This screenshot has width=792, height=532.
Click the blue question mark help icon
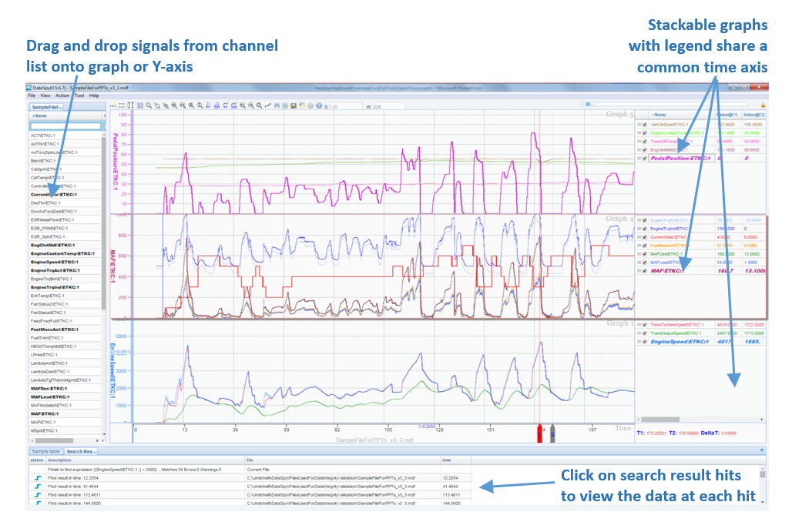[x=319, y=105]
